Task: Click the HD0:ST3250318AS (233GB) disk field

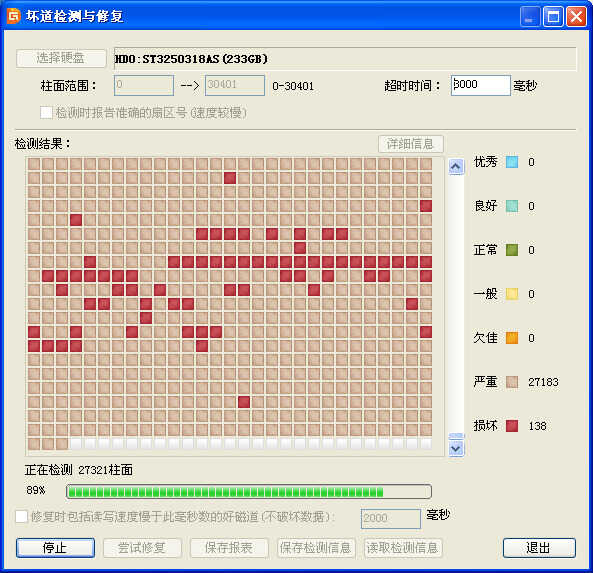Action: click(x=345, y=59)
